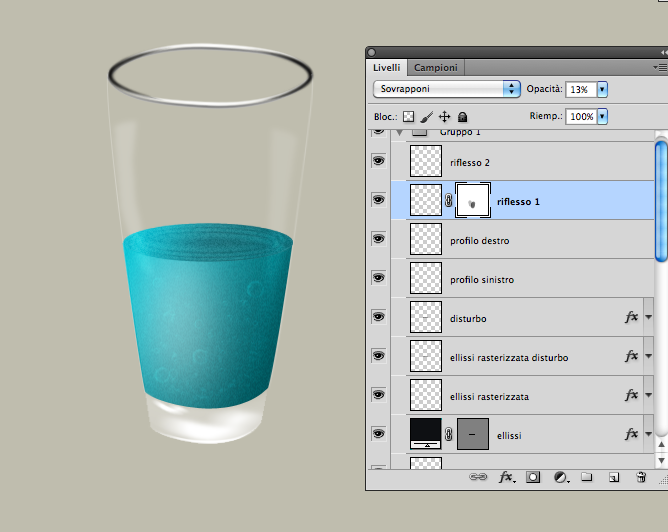
Task: Toggle lock all padlock icon
Action: point(462,116)
